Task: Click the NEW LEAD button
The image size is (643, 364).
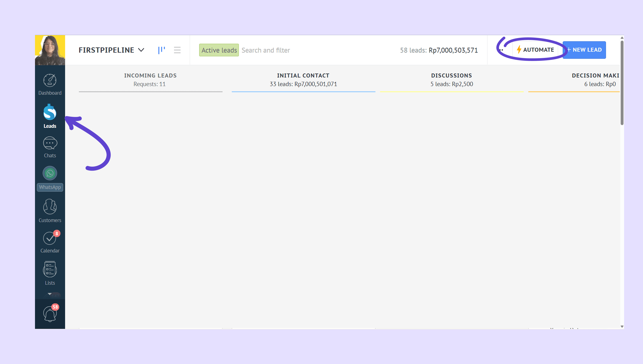Action: [x=584, y=50]
